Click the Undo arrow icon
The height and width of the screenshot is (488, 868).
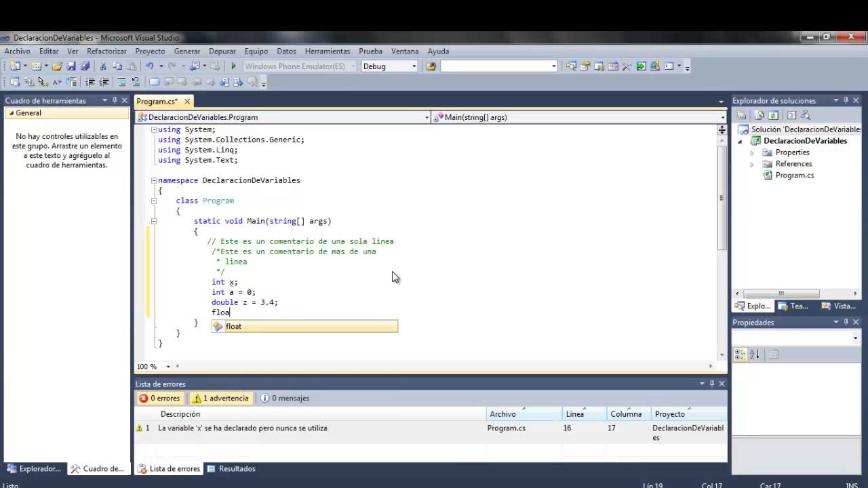coord(149,66)
